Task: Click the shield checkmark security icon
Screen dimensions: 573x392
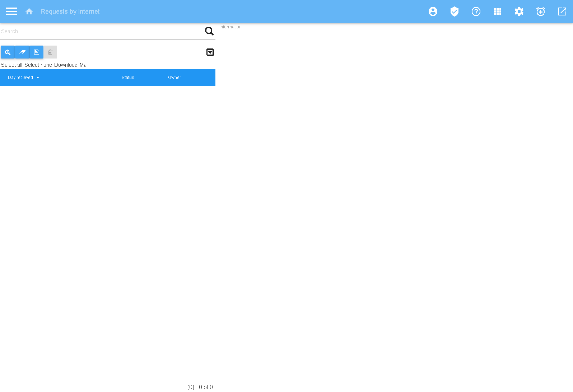Action: (x=455, y=11)
